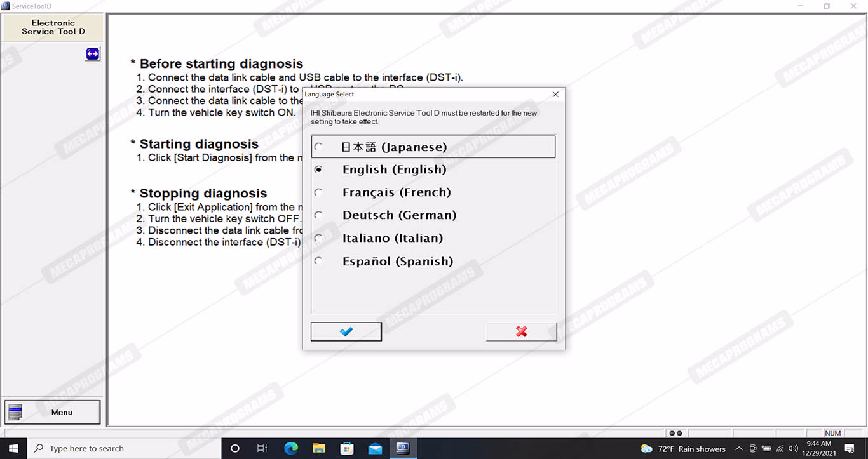Confirm language selection with the blue checkmark

(346, 331)
